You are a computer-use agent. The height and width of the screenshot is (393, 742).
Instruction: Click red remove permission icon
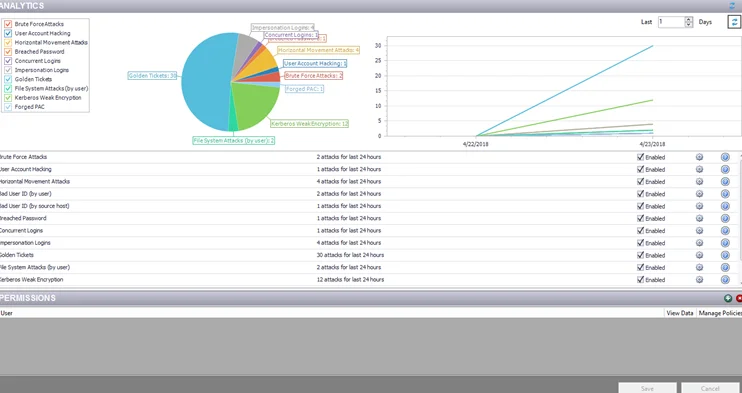click(739, 298)
